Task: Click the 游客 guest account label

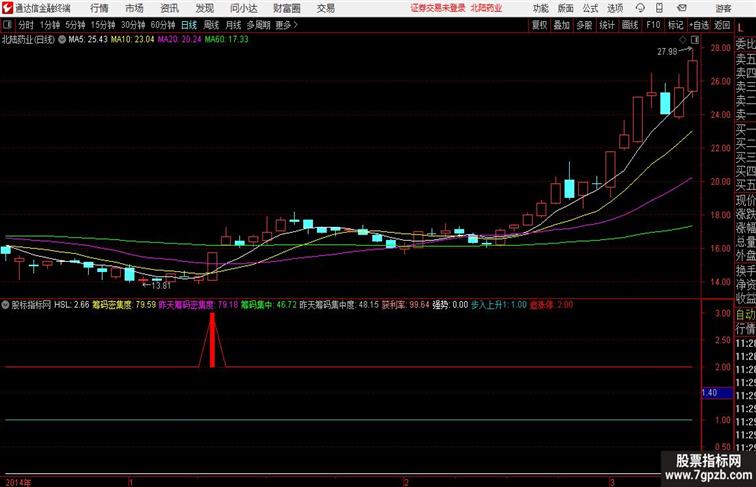Action: tap(723, 8)
